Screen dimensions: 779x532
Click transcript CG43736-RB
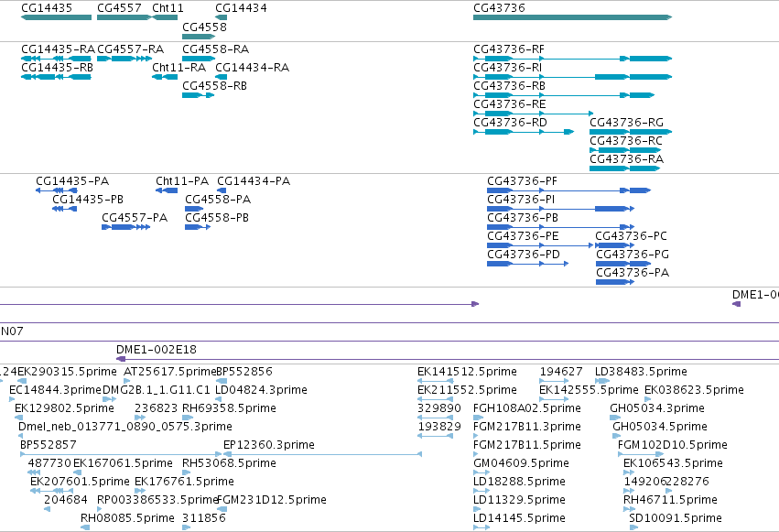tap(564, 95)
